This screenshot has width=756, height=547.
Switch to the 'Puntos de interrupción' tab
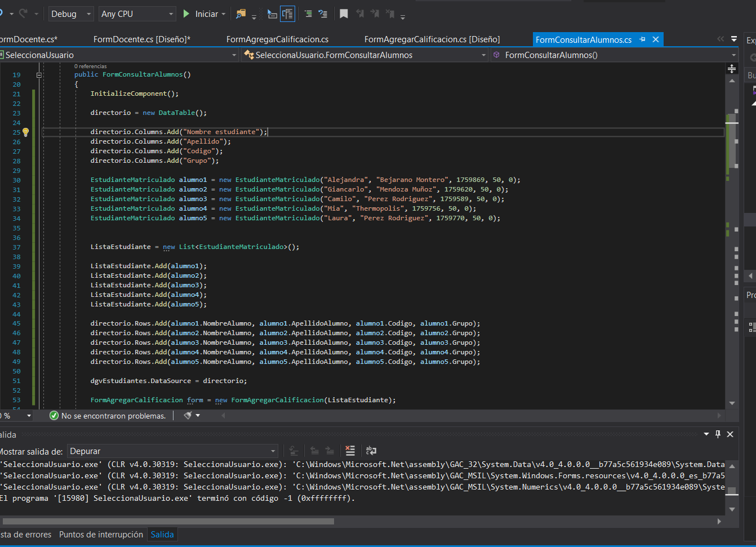(x=101, y=534)
